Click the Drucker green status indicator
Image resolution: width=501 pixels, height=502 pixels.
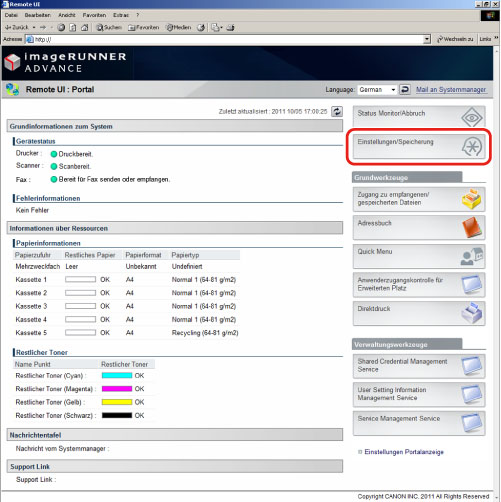coord(54,154)
